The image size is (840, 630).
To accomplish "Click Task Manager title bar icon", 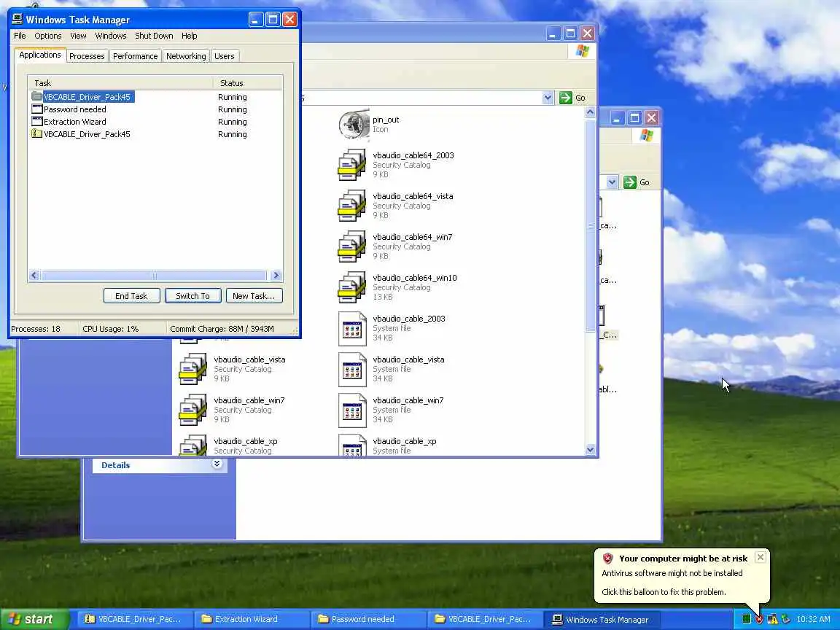I will (x=17, y=19).
